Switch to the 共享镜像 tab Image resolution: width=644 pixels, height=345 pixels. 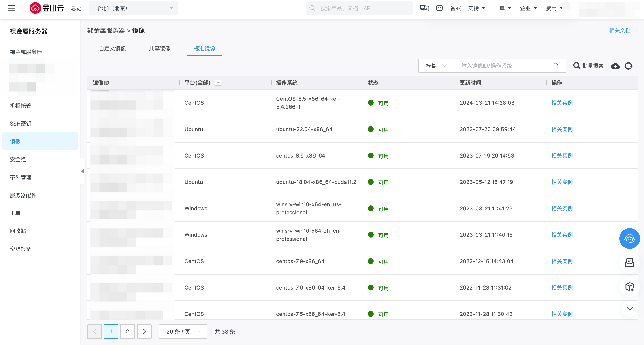160,49
